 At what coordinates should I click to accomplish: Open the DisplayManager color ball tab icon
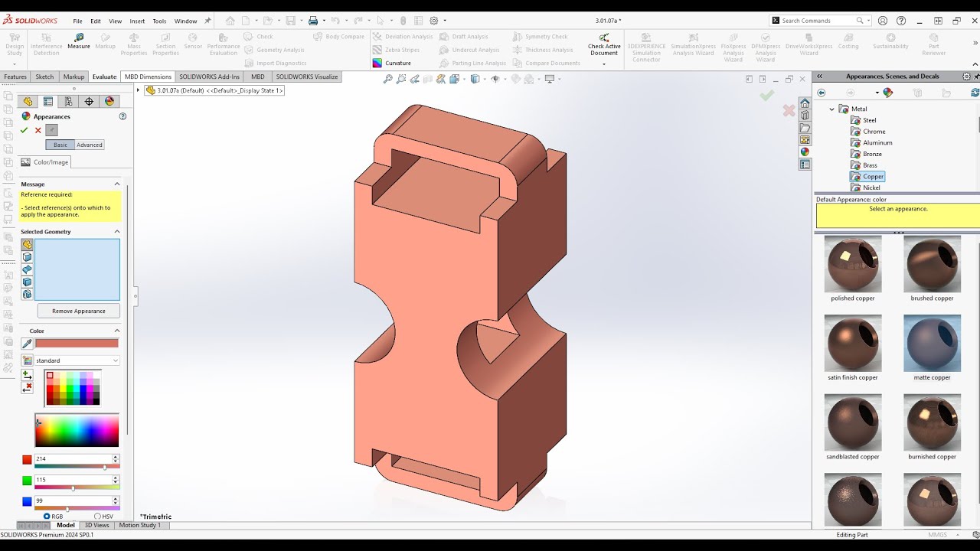click(109, 101)
